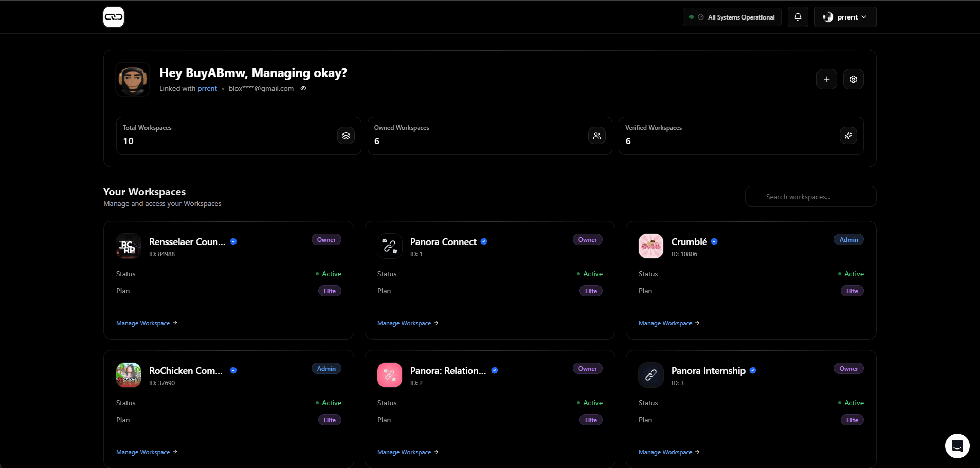Click the verified badge next to Panora Internship
Image resolution: width=980 pixels, height=468 pixels.
click(752, 370)
